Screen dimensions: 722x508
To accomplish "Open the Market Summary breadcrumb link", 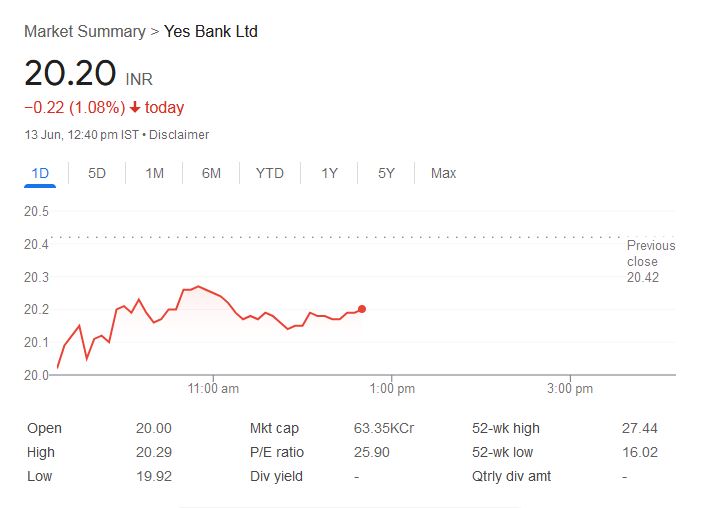I will (x=85, y=32).
